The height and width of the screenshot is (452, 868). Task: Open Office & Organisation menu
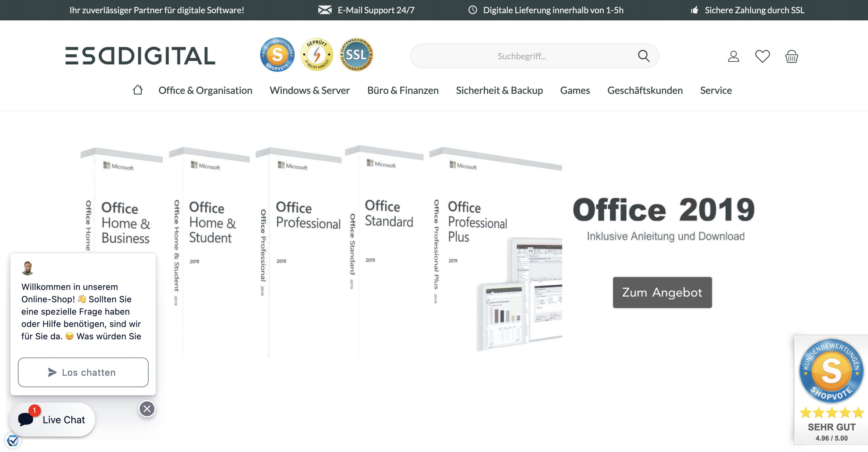point(205,90)
